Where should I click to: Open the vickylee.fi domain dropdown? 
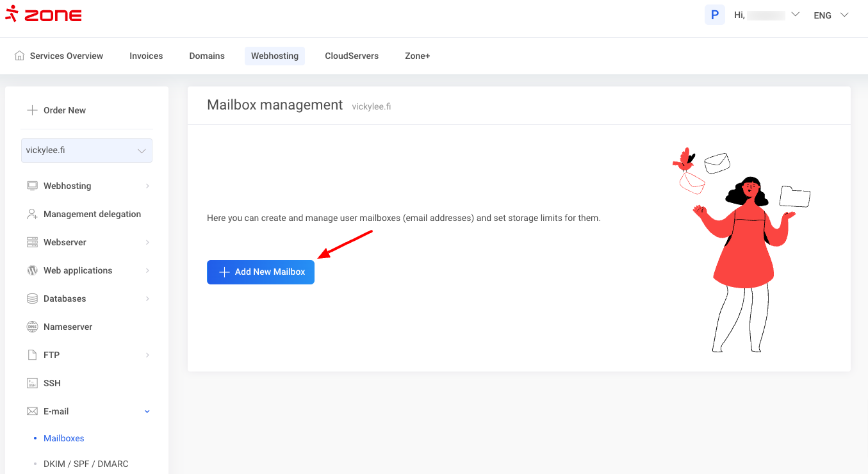[86, 151]
